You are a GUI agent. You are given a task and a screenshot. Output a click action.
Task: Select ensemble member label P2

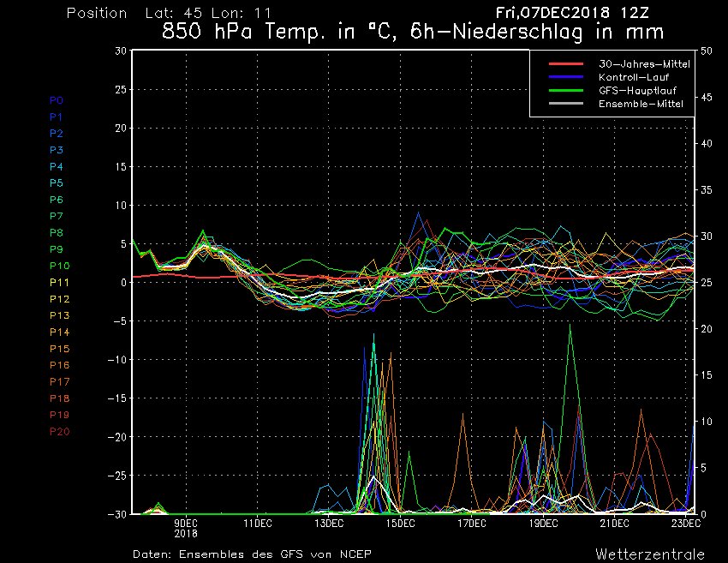[x=57, y=134]
